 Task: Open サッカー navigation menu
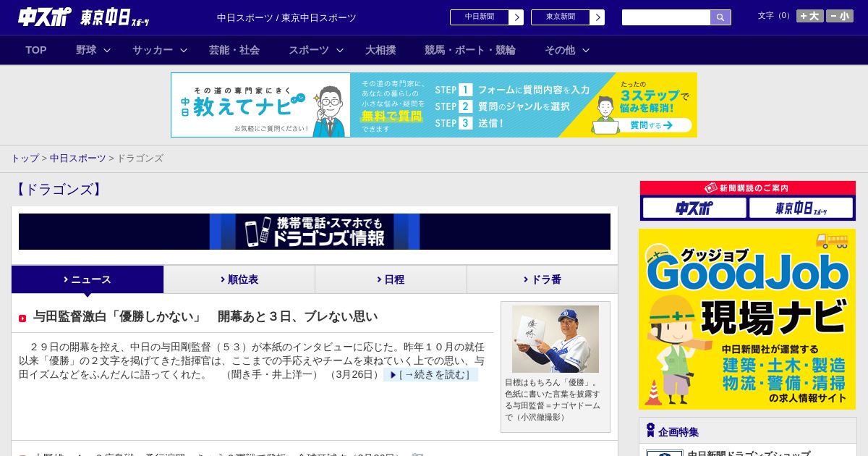point(153,50)
